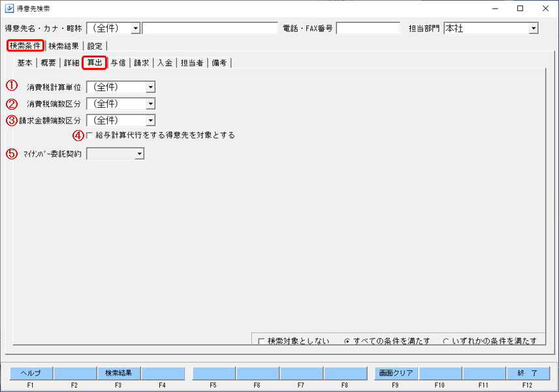Select すべての条件を満たす radio button
559x392 pixels.
pyautogui.click(x=347, y=341)
